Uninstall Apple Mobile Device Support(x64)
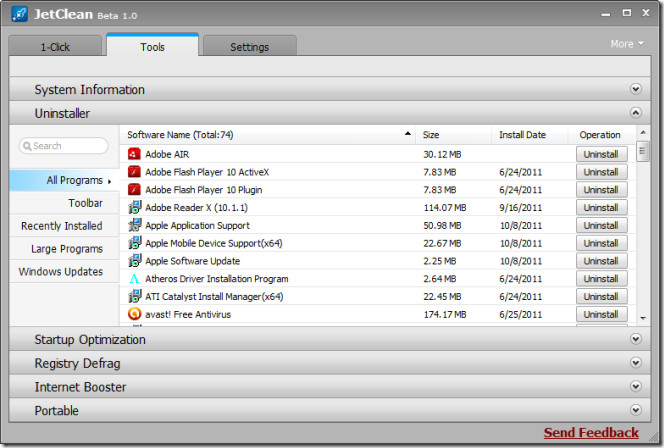Viewport: 664px width, 448px height. coord(601,243)
